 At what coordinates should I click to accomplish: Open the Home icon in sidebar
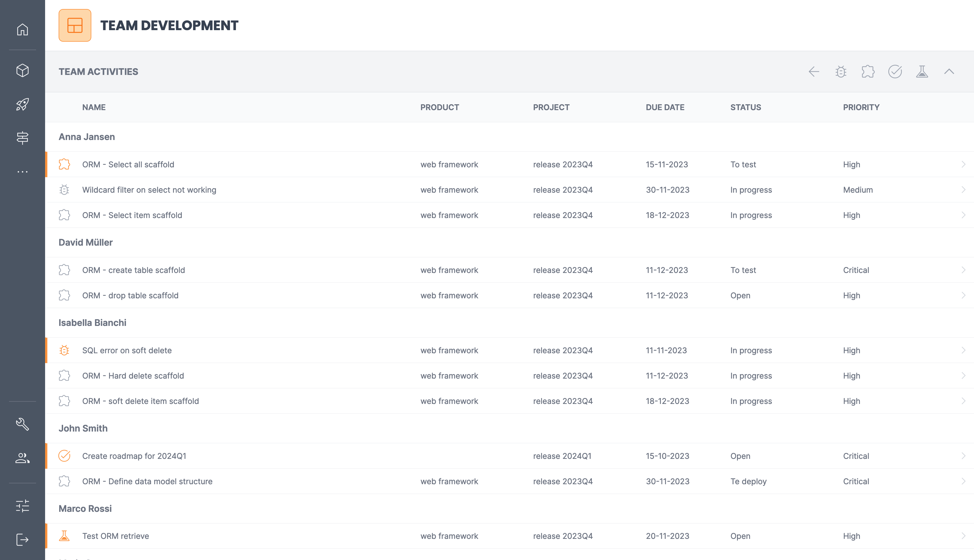[x=22, y=30]
